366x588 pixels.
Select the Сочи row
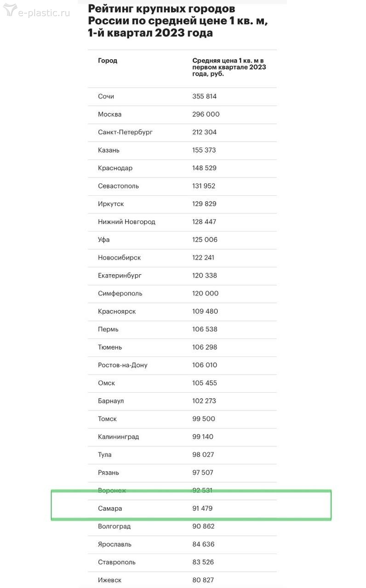[182, 96]
